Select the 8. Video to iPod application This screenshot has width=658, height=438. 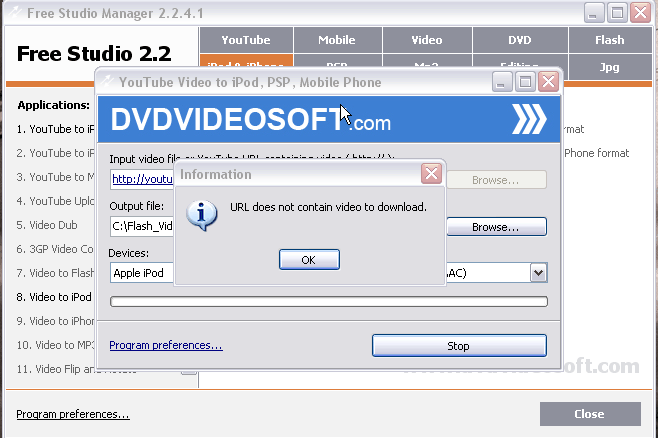(54, 297)
